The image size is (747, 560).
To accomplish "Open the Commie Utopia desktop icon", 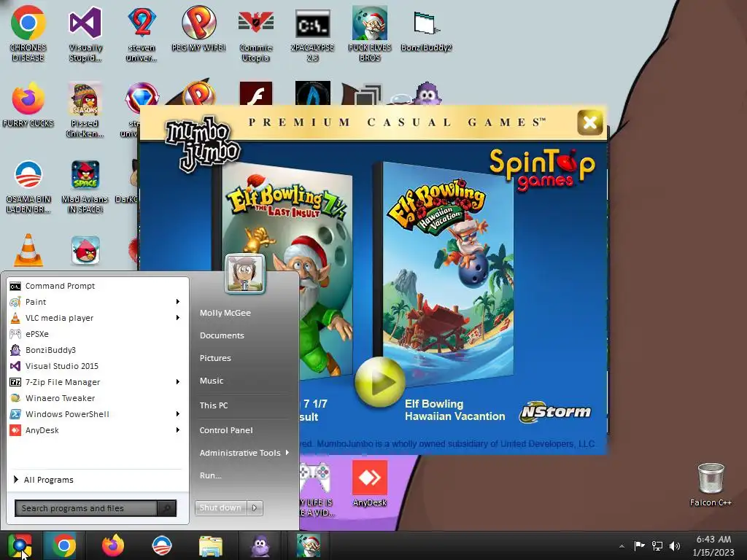I will [256, 34].
